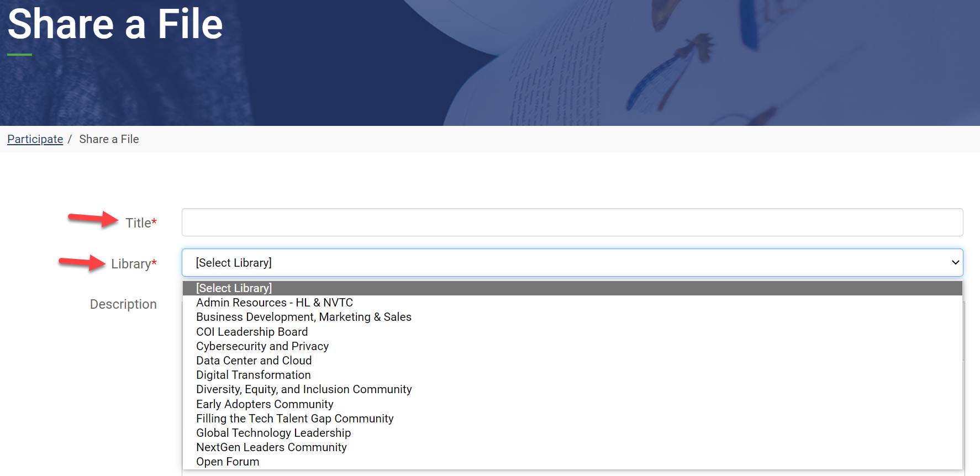
Task: Click the Share a File page heading
Action: click(x=115, y=24)
